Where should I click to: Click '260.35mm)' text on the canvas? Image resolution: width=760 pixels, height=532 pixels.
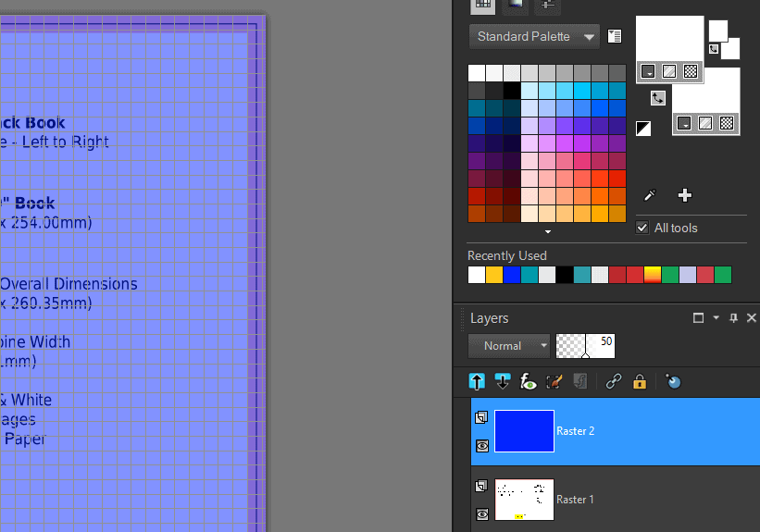click(51, 303)
